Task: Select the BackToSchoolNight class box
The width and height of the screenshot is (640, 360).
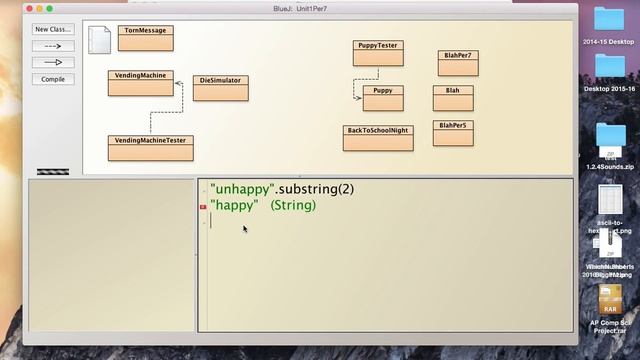Action: tap(378, 138)
